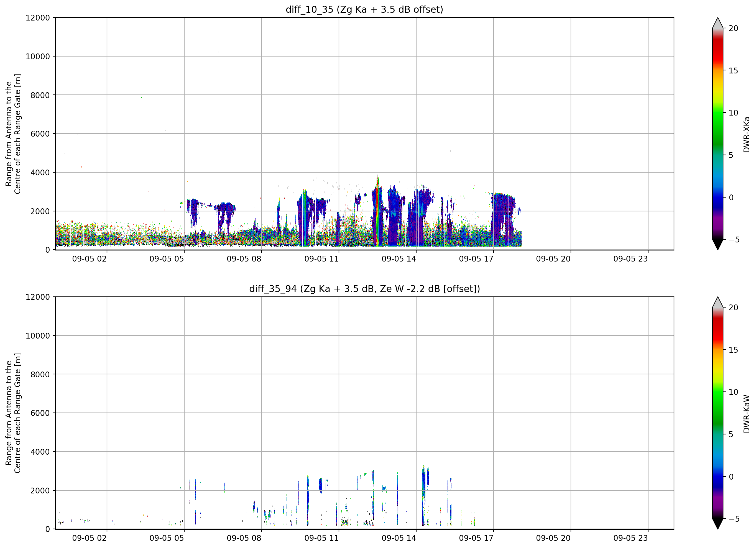The height and width of the screenshot is (548, 756).
Task: Click the 10 tick on bottom colorbar
Action: click(733, 392)
